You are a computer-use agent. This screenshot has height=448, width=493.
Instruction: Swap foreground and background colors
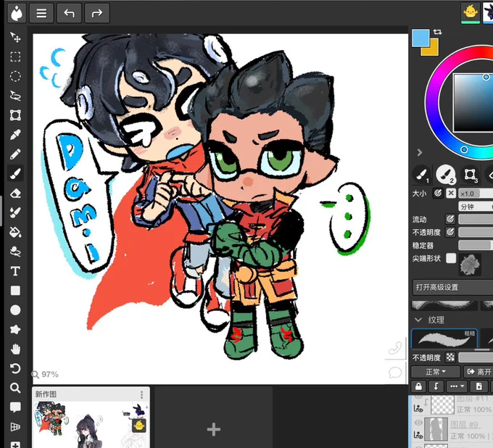pyautogui.click(x=437, y=32)
